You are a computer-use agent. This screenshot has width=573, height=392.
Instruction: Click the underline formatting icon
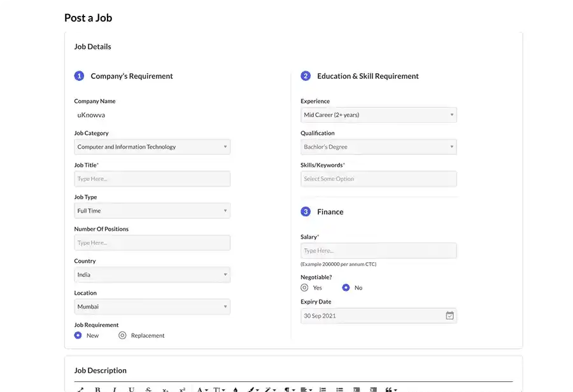pyautogui.click(x=131, y=389)
